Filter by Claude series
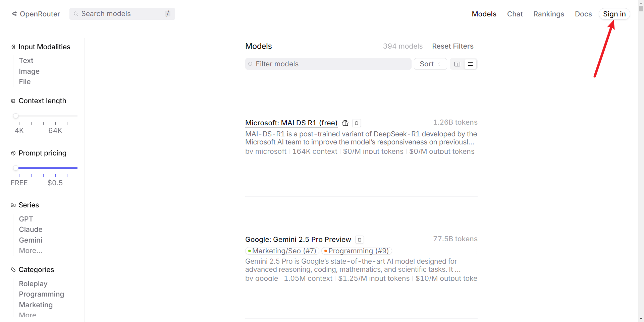Screen dimensions: 644x322 [x=31, y=230]
